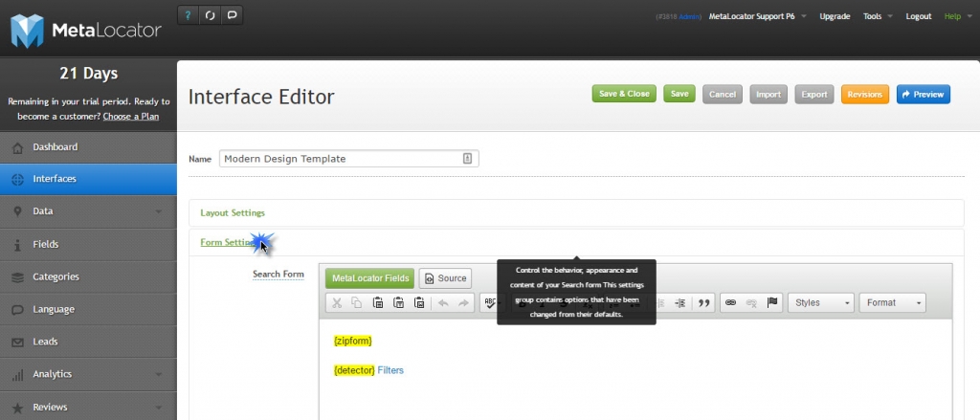
Task: Click the Redo arrow icon
Action: 463,302
